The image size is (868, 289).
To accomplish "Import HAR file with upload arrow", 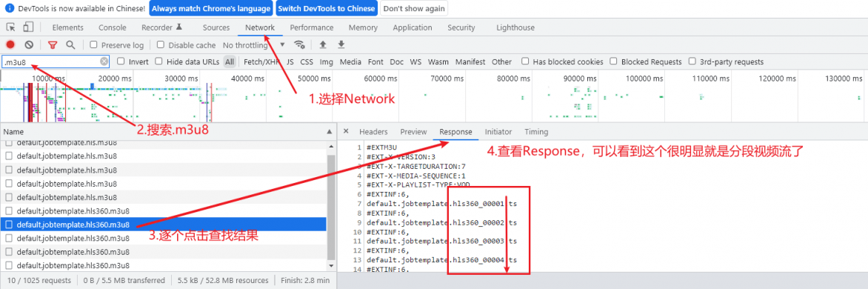I will [x=323, y=45].
